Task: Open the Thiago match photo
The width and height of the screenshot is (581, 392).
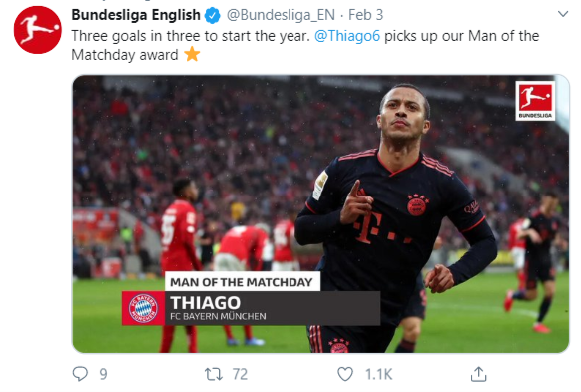Action: [x=320, y=213]
